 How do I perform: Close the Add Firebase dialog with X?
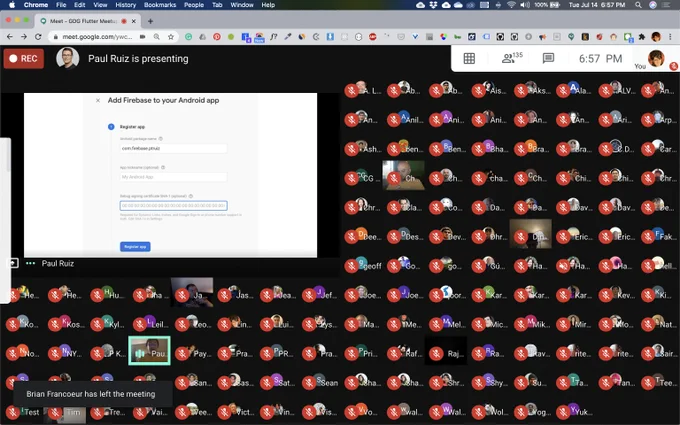point(98,100)
